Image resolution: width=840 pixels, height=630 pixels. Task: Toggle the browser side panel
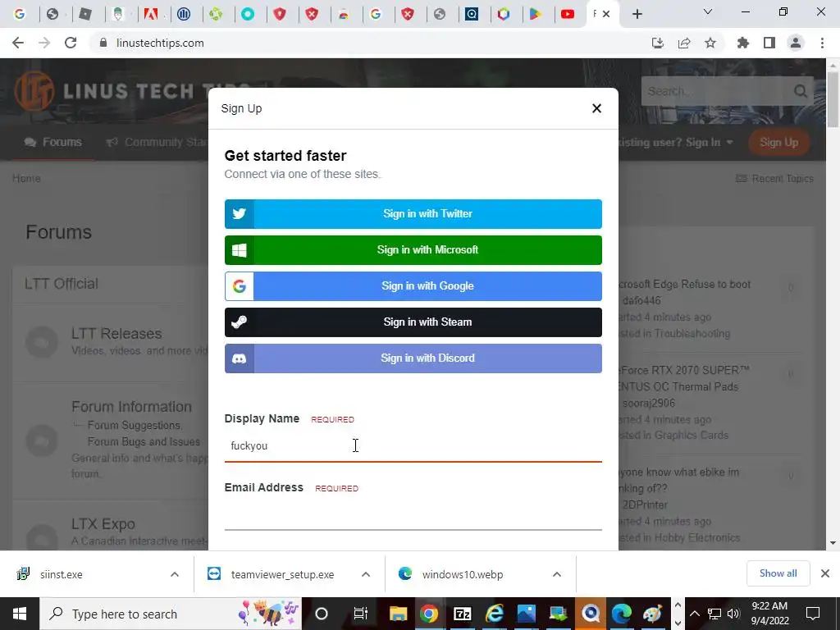(x=769, y=43)
